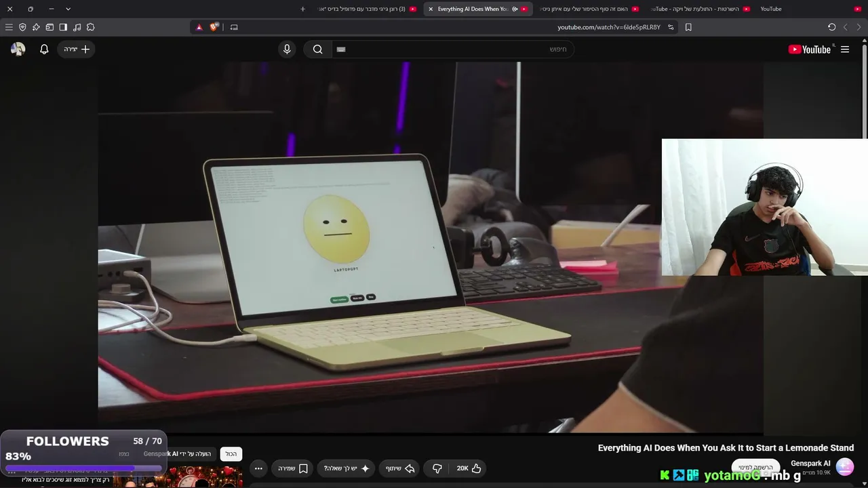The height and width of the screenshot is (488, 868).
Task: Open the site settings icon in address bar
Action: click(x=671, y=27)
